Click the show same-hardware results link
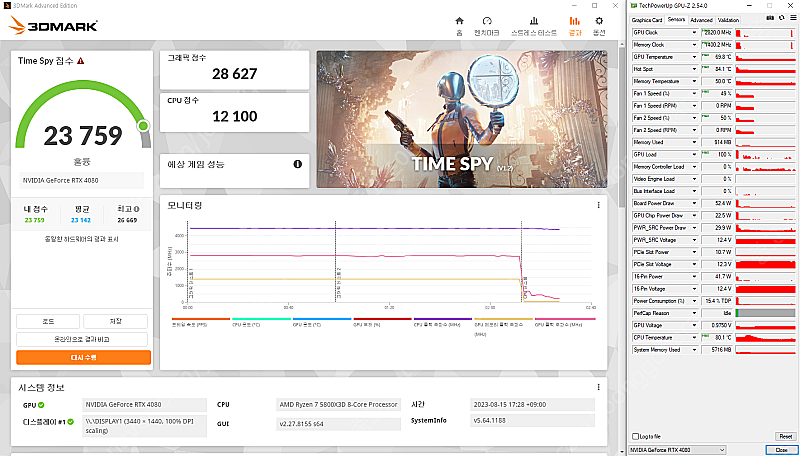 click(82, 239)
